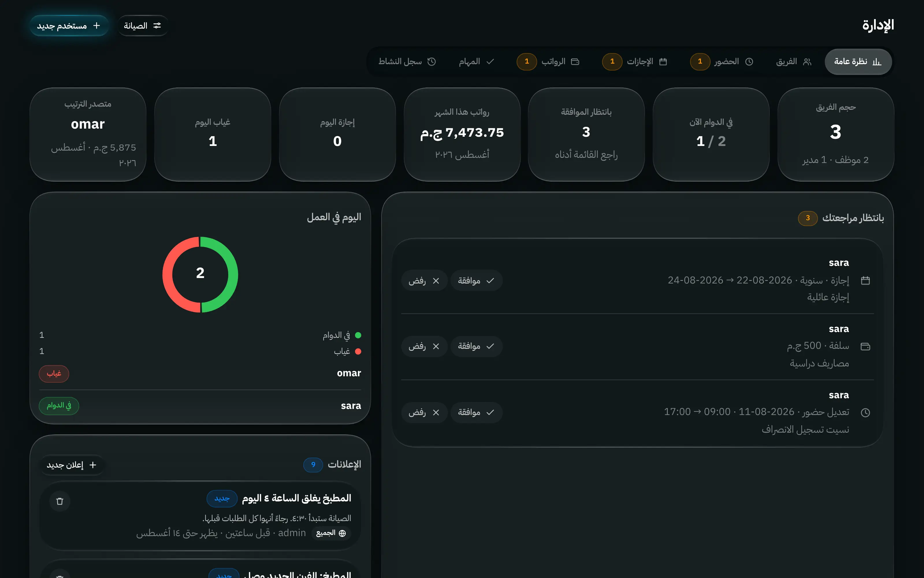Go to the الإجازات leaves tab

[635, 62]
